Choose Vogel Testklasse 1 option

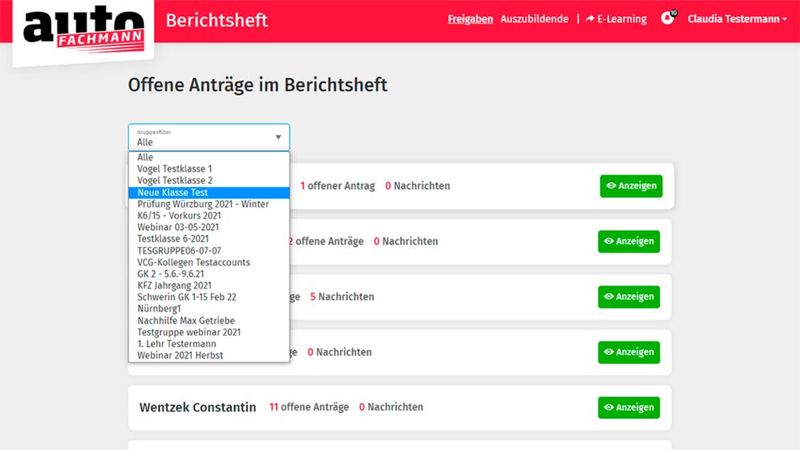pos(209,169)
